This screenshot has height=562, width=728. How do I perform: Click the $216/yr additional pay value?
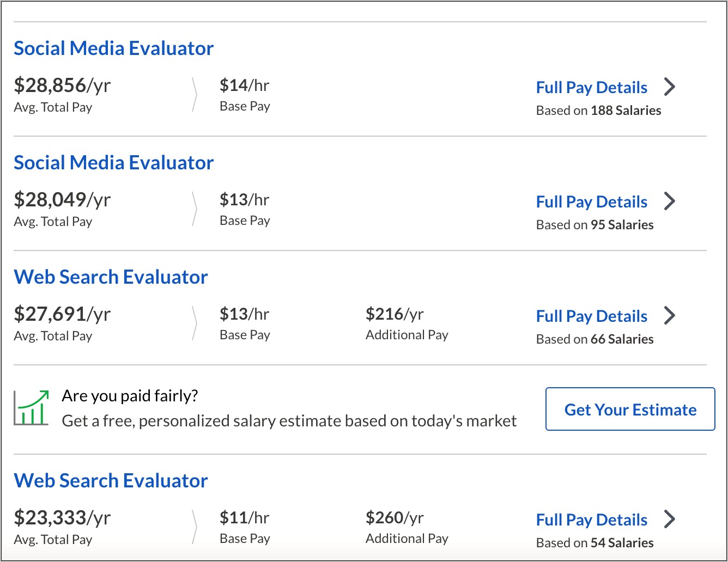pyautogui.click(x=395, y=314)
